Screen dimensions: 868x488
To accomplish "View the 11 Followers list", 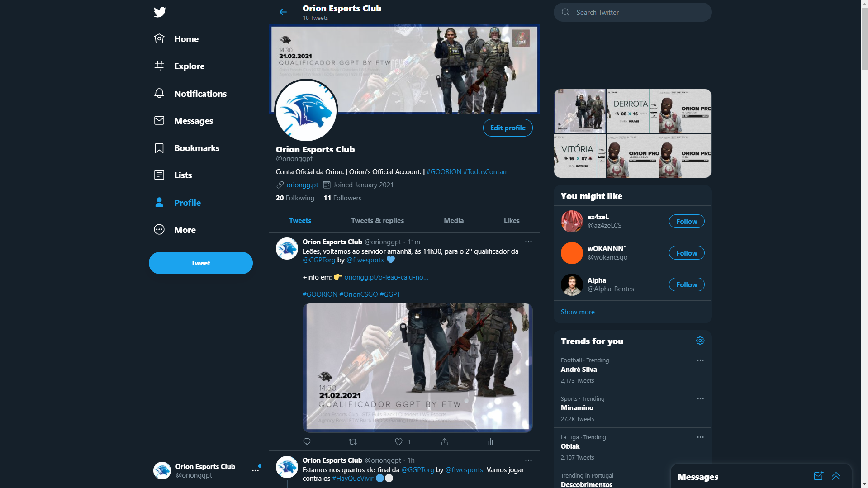I will click(x=342, y=198).
